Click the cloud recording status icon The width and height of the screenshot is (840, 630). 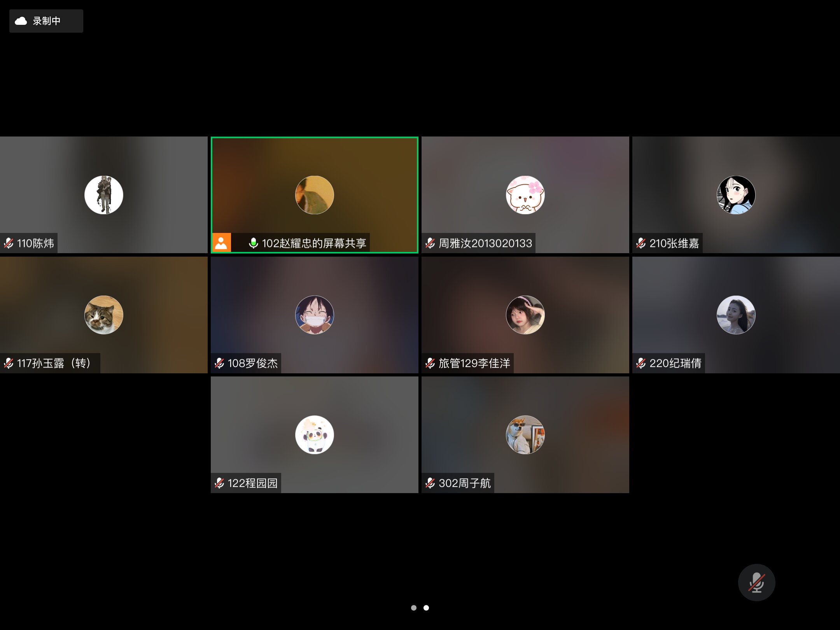pyautogui.click(x=21, y=21)
